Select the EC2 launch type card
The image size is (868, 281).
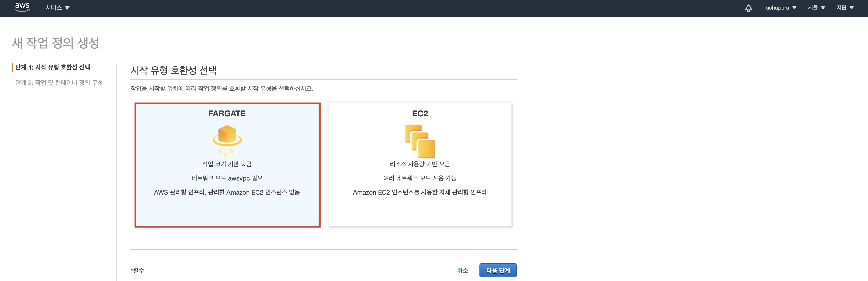[420, 209]
